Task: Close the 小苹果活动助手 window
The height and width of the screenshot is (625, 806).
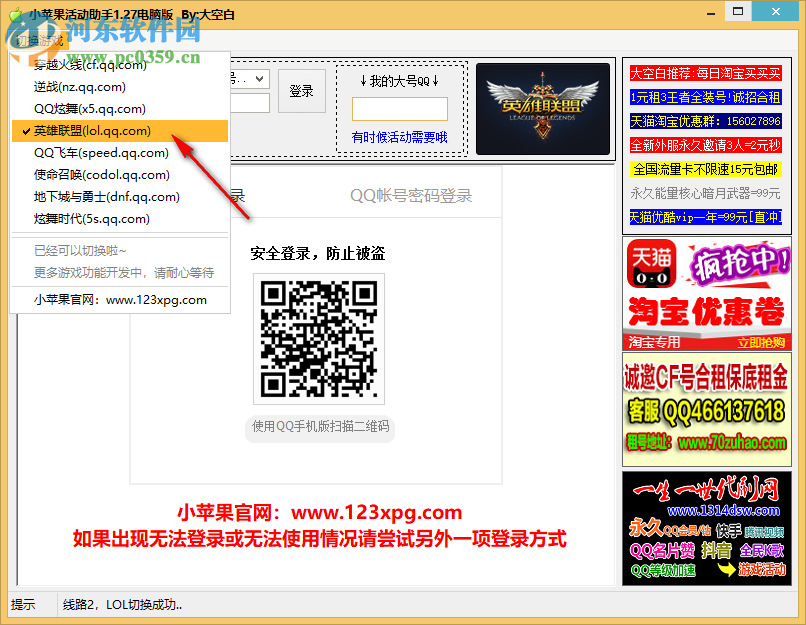Action: click(776, 11)
